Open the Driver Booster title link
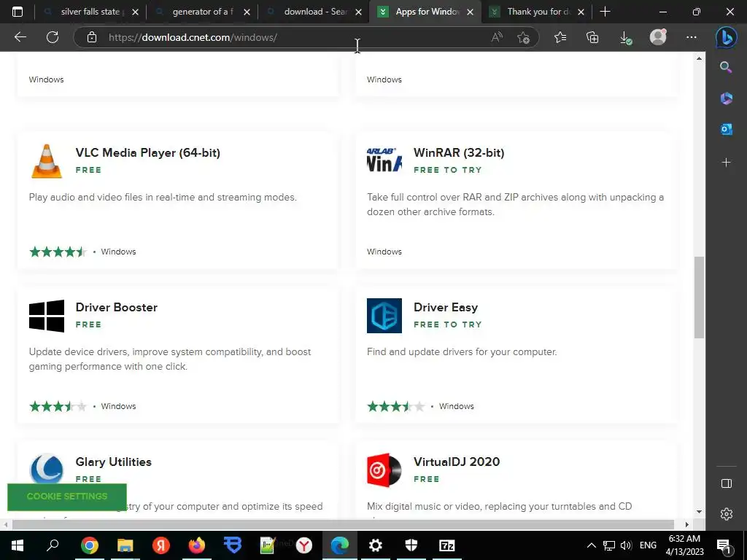747x560 pixels. point(116,307)
